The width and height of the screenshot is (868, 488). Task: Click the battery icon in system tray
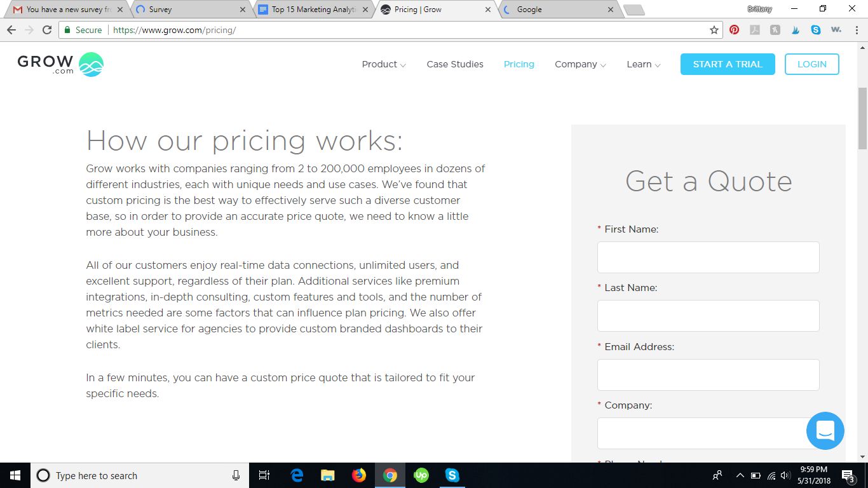[x=756, y=475]
